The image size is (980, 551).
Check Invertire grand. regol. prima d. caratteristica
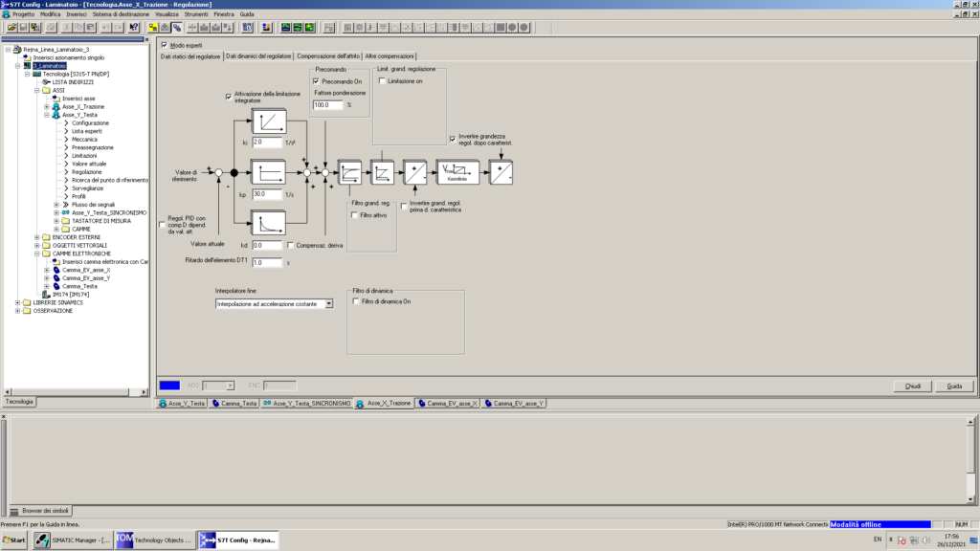404,207
